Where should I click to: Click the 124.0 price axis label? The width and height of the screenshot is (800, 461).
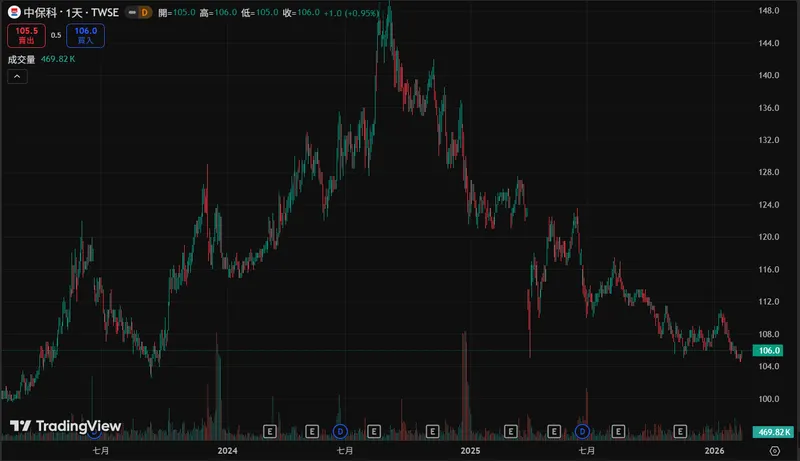point(769,205)
